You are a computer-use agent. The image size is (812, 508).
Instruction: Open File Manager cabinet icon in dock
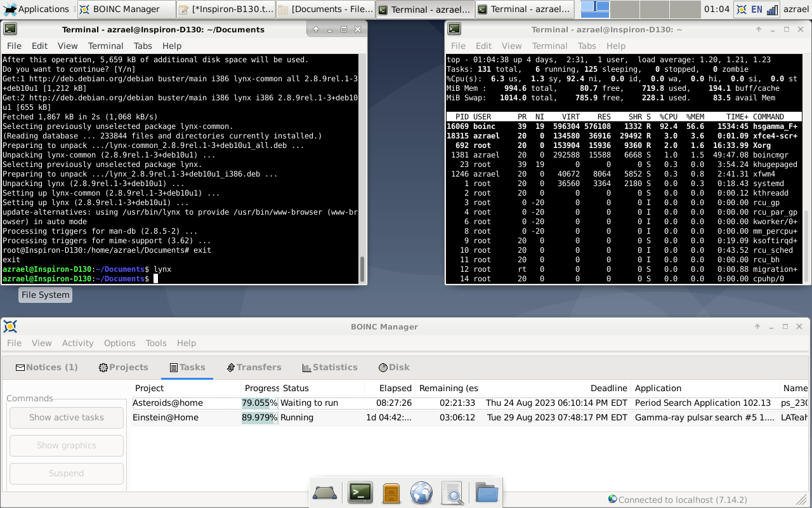(x=391, y=493)
